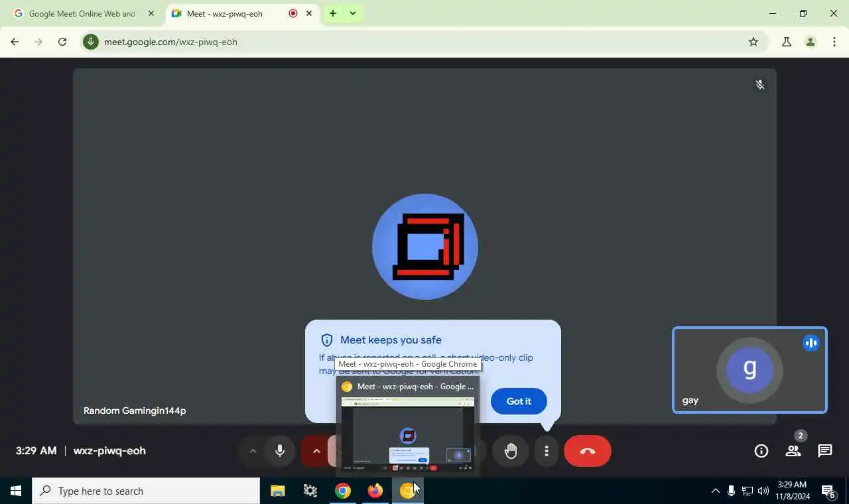Close the Google Meet: Online Web tab
This screenshot has height=504, width=849.
pyautogui.click(x=151, y=13)
